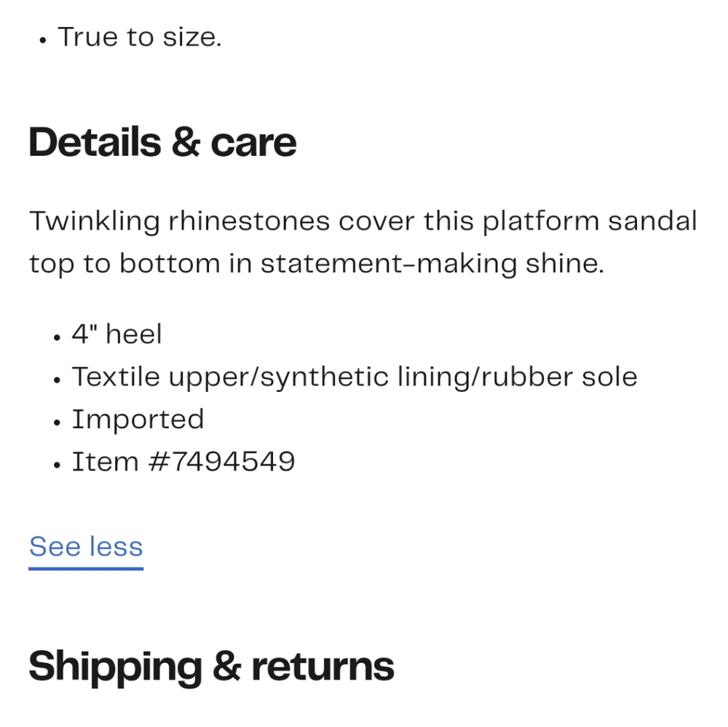Click the ampersand in Details & care
Viewport: 728px width, 727px height.
(186, 142)
